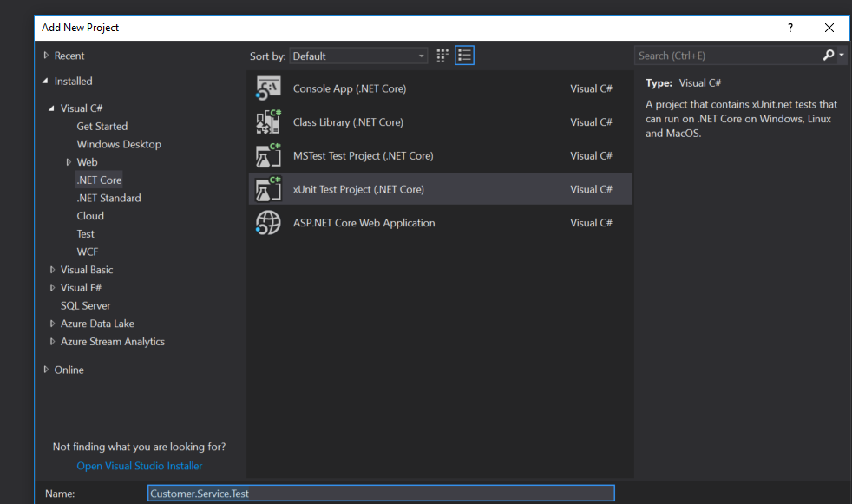
Task: Click Visual C# language in Console App row
Action: pos(591,88)
